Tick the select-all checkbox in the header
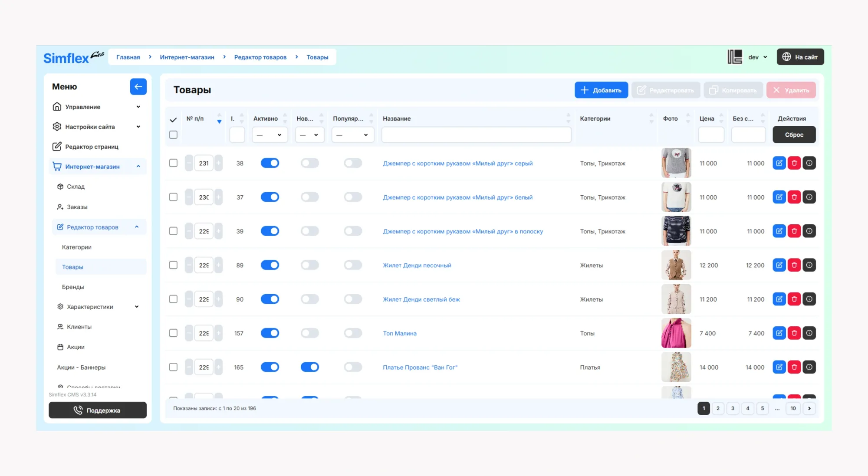 173,135
